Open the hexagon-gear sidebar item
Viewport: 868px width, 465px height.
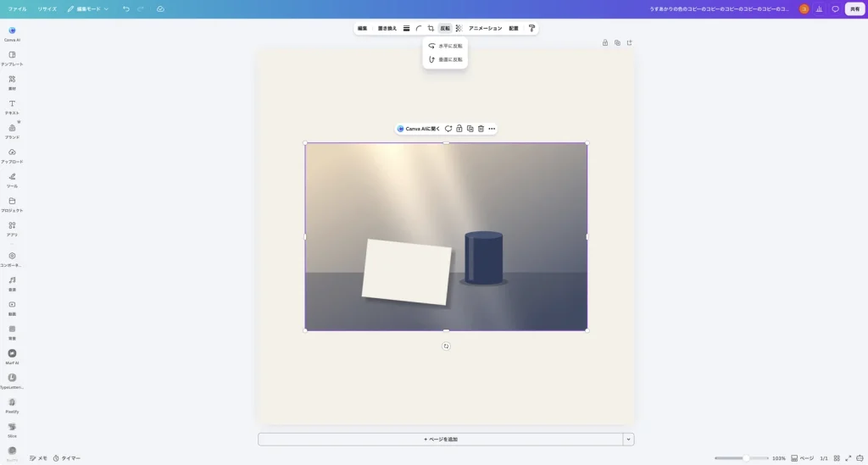[x=12, y=259]
